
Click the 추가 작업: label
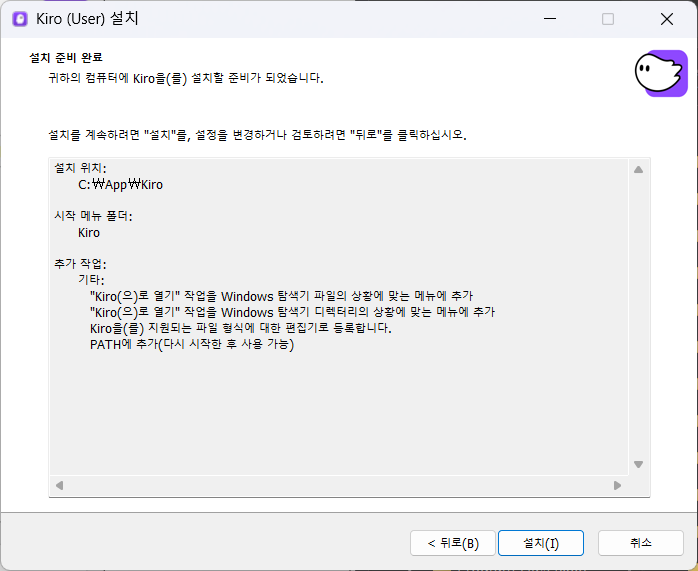(81, 264)
